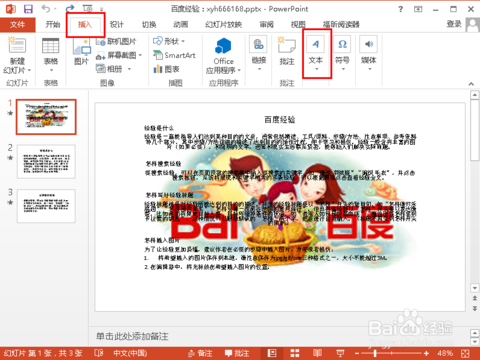Insert a table (表格)
The width and height of the screenshot is (480, 360).
pyautogui.click(x=51, y=55)
